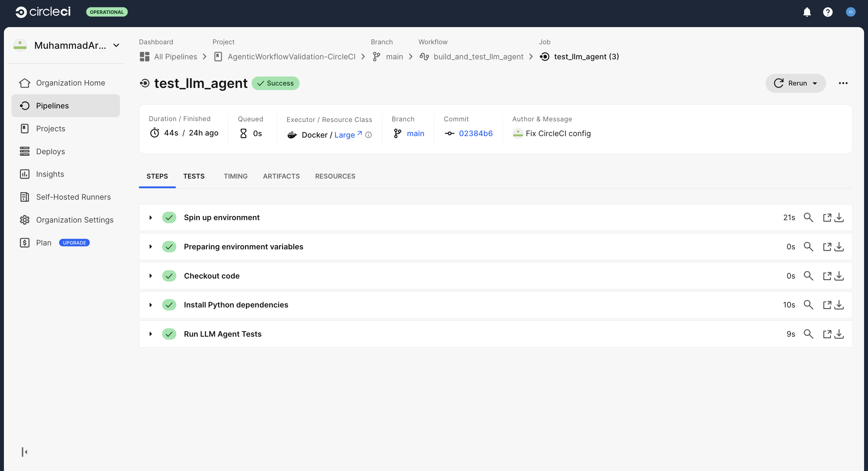Open Deploys from the sidebar
This screenshot has width=868, height=471.
tap(50, 151)
